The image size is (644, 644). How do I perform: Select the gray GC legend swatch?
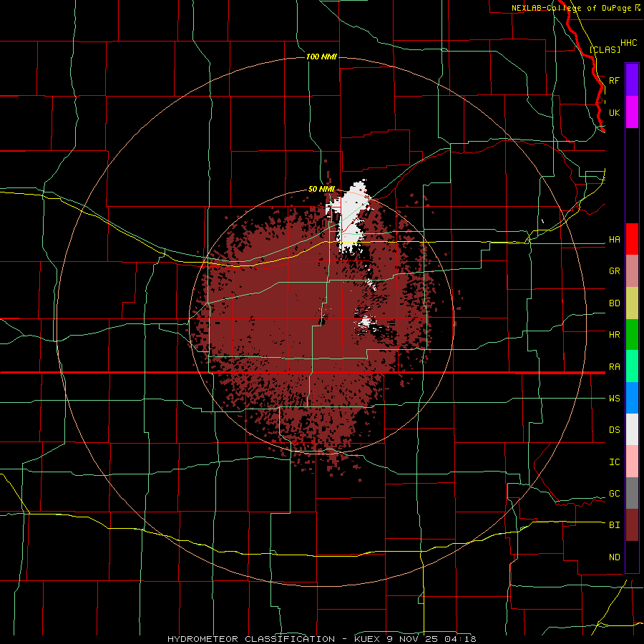(632, 493)
